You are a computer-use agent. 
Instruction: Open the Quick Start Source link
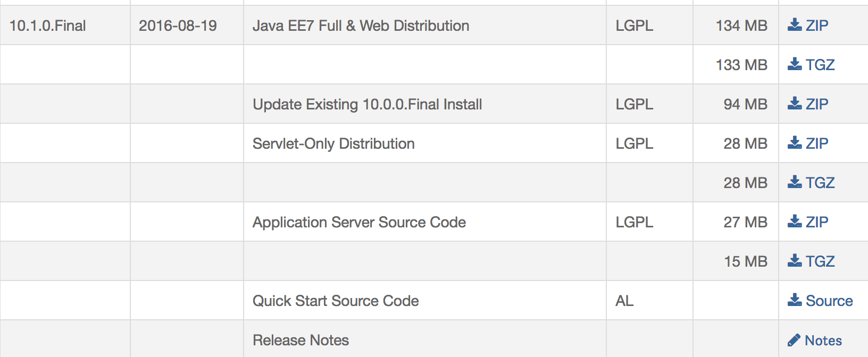coord(829,301)
